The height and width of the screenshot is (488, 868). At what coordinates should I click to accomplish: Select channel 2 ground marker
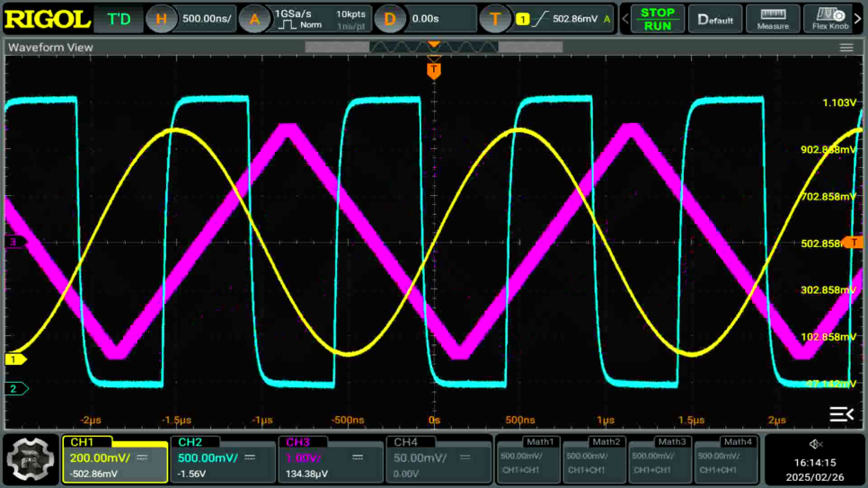coord(15,389)
